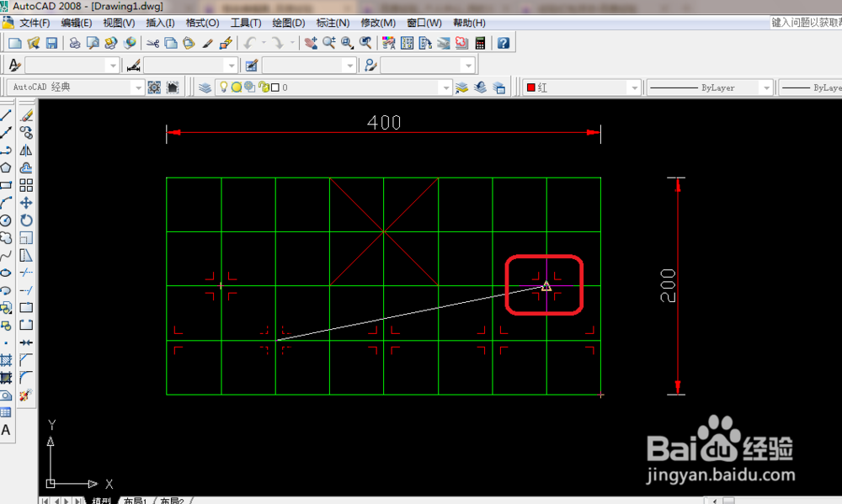This screenshot has height=504, width=842.
Task: Toggle layer 0 freeze sun icon
Action: [237, 87]
